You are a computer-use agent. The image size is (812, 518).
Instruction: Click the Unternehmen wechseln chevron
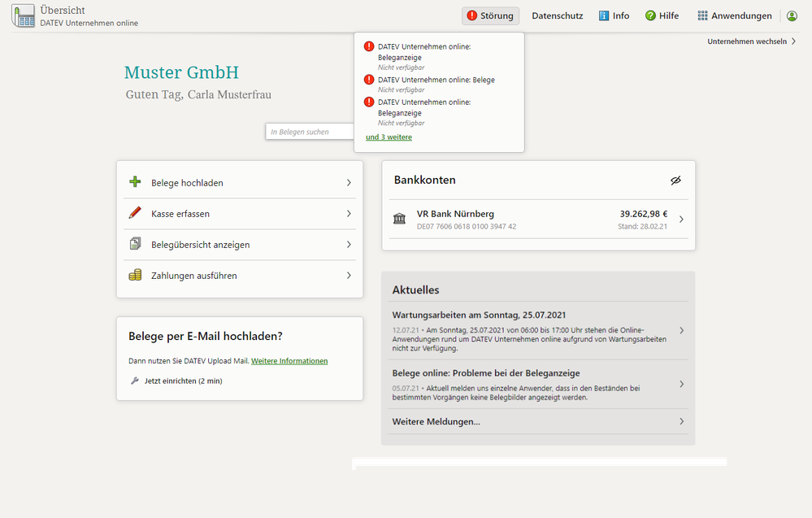point(793,41)
